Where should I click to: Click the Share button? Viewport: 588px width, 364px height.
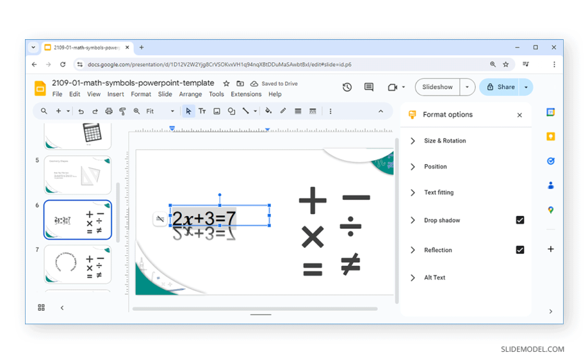(x=500, y=87)
